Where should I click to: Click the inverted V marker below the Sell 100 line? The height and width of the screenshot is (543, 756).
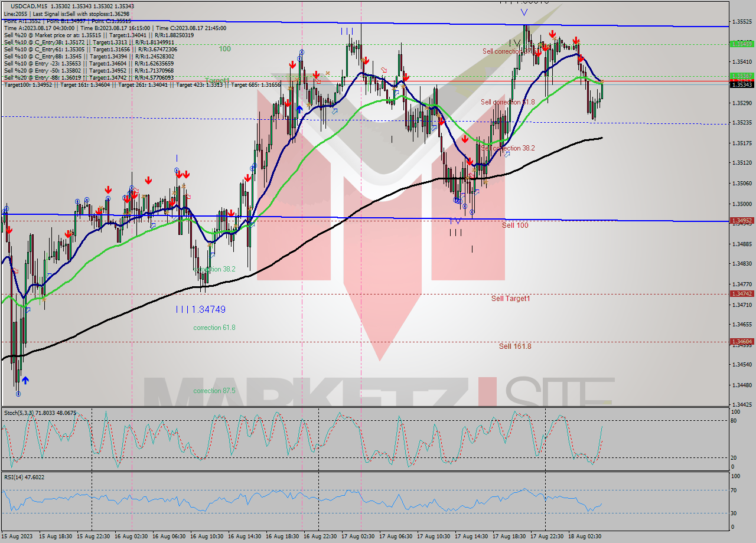click(x=458, y=221)
